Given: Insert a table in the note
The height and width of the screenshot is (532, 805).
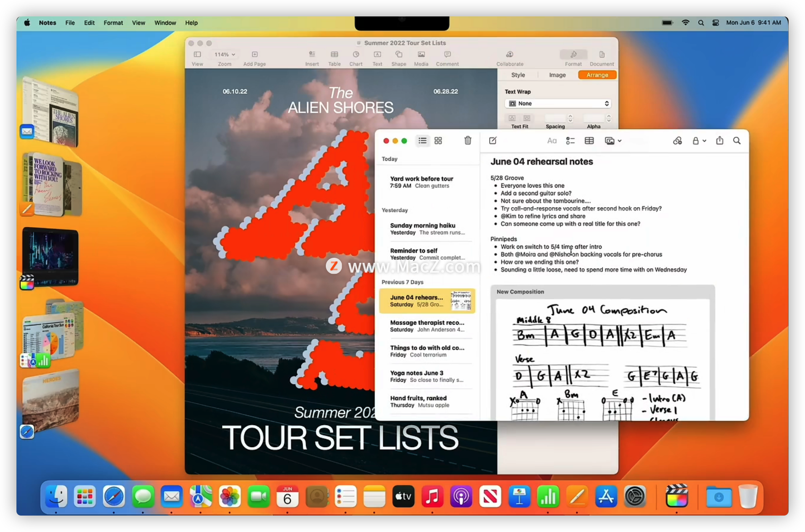Looking at the screenshot, I should coord(589,141).
